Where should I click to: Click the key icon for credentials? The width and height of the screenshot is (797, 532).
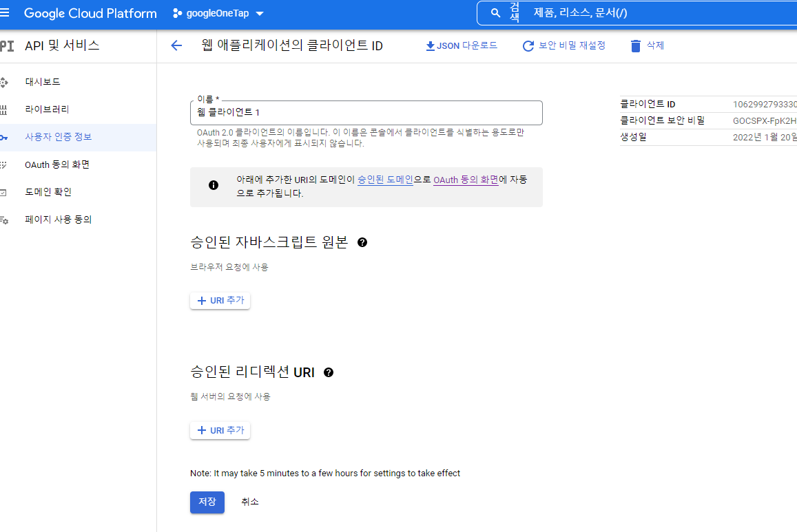point(3,138)
